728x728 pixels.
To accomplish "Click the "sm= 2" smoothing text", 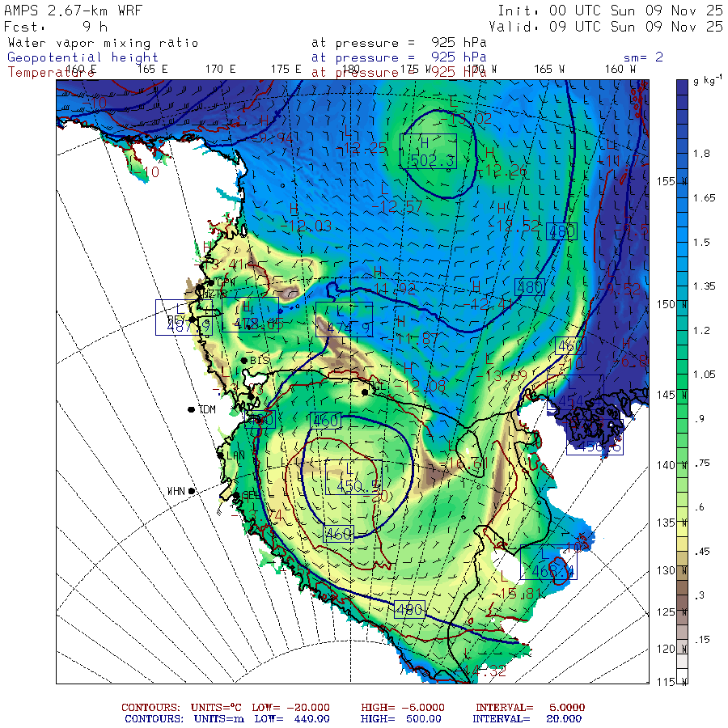I will (x=643, y=57).
